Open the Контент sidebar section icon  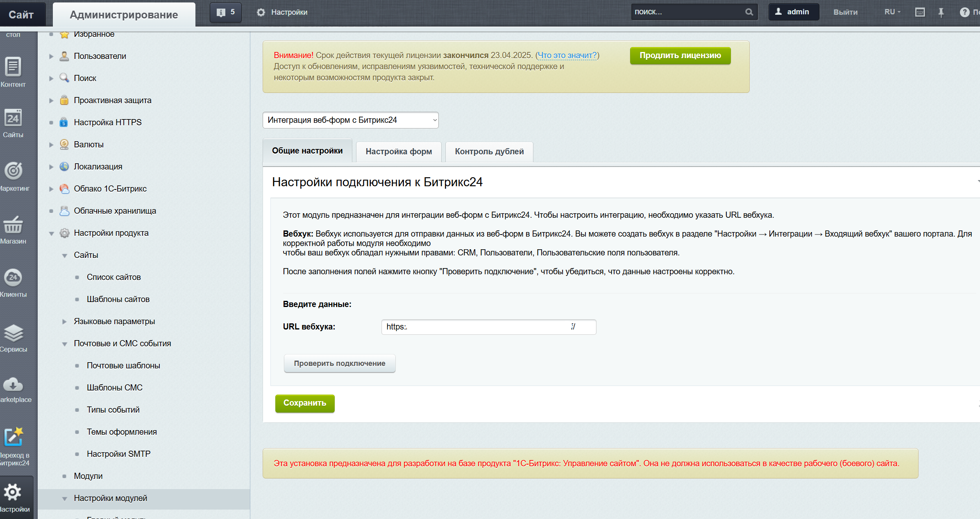(x=13, y=67)
